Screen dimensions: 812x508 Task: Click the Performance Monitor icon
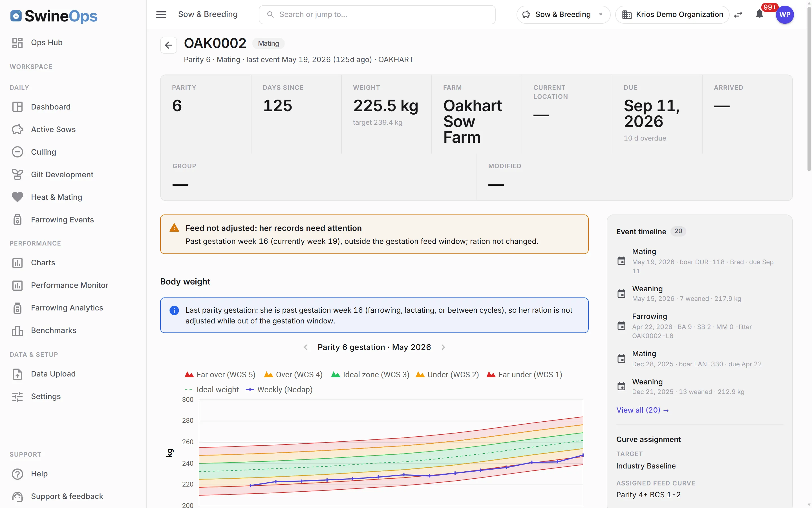[17, 285]
